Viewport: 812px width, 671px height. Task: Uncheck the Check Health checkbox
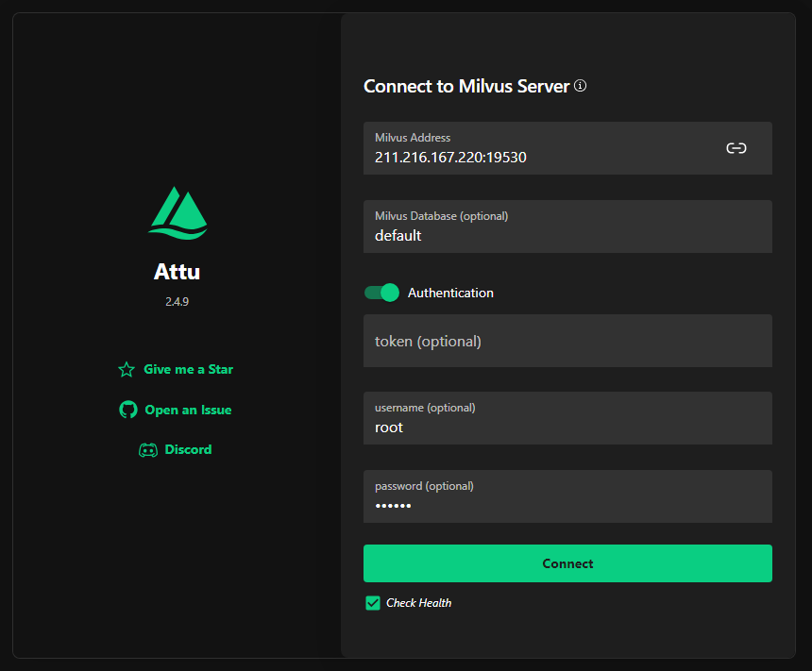tap(373, 603)
